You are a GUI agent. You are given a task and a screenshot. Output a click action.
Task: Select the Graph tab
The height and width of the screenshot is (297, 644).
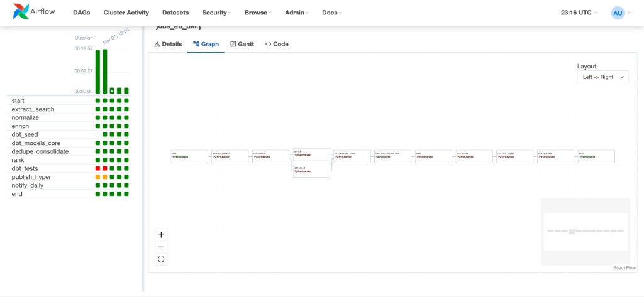[206, 45]
